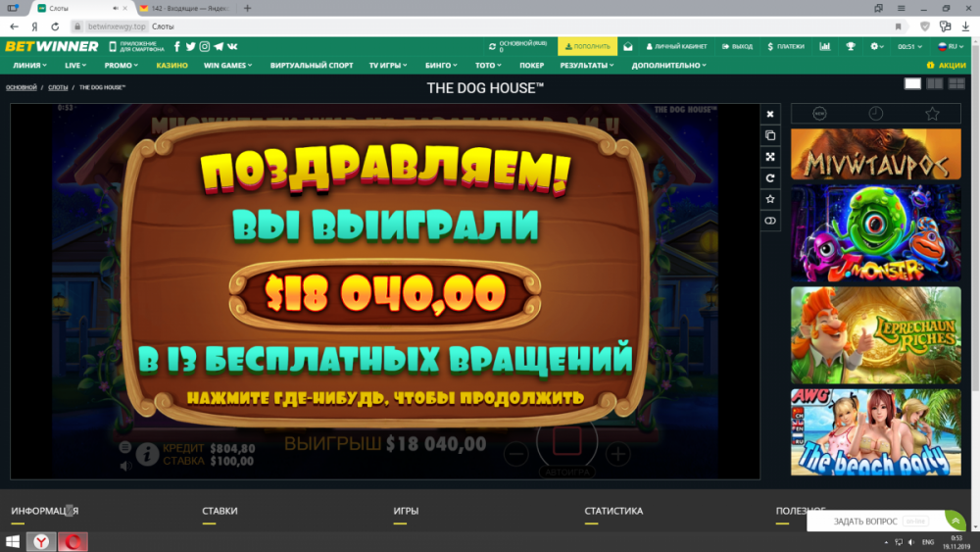Click the yellow Пополнить deposit button
The image size is (980, 552).
pyautogui.click(x=587, y=46)
